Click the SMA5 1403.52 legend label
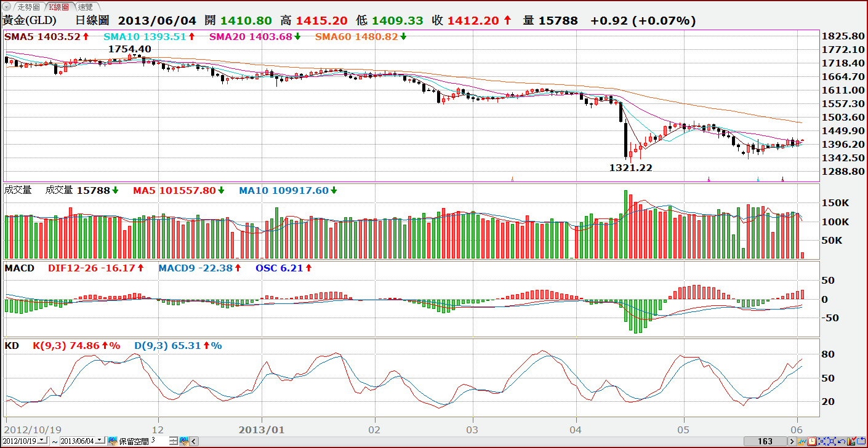This screenshot has width=868, height=448. click(x=47, y=36)
